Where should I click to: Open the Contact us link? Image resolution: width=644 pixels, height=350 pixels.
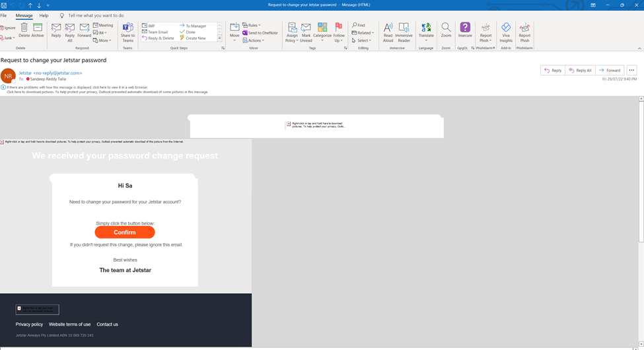[x=107, y=324]
